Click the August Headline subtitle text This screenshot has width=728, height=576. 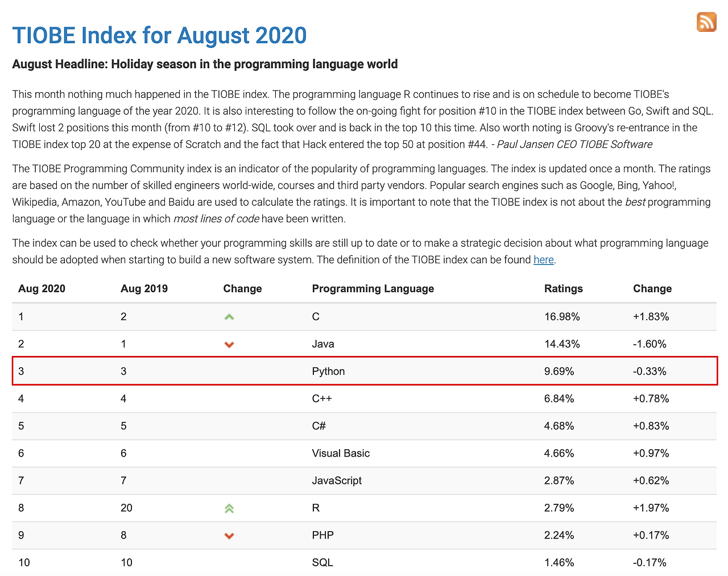(205, 64)
